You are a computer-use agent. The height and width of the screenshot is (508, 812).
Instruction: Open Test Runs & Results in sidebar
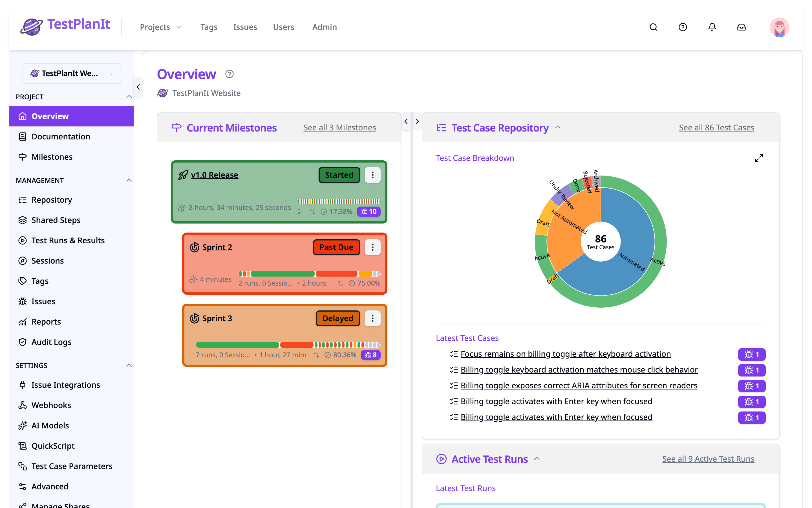pos(71,240)
